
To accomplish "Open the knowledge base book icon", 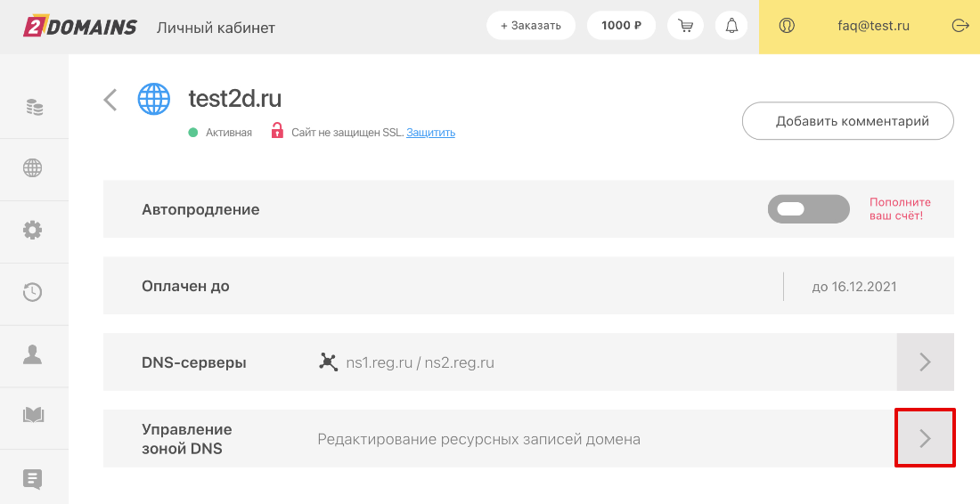I will coord(33,415).
